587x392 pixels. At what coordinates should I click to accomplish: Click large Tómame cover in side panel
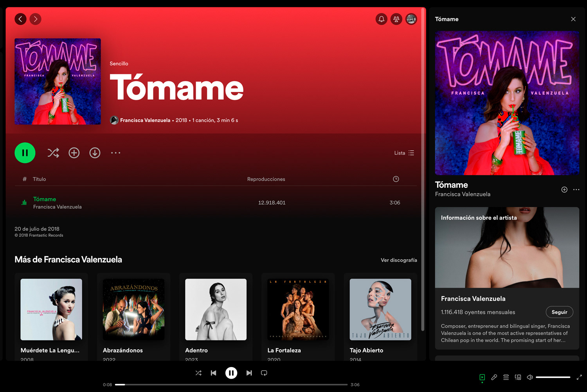(x=507, y=103)
